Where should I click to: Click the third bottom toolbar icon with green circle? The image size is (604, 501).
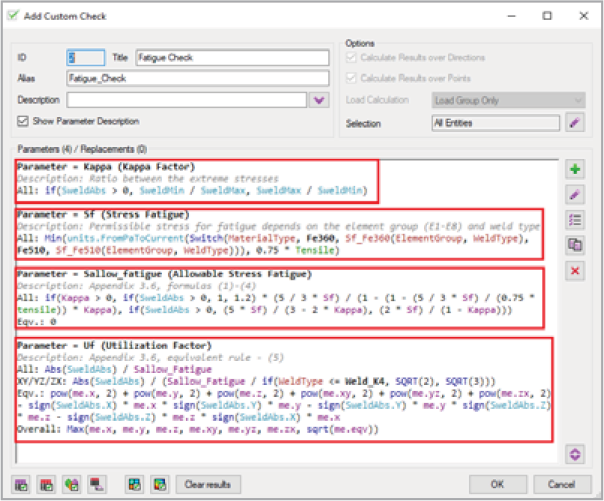click(x=72, y=484)
